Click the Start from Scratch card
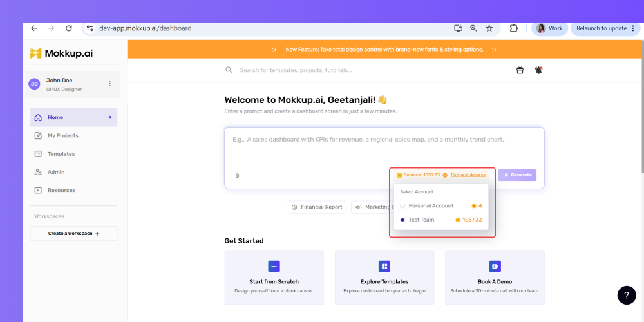Screen dimensions: 644x322 click(274, 277)
